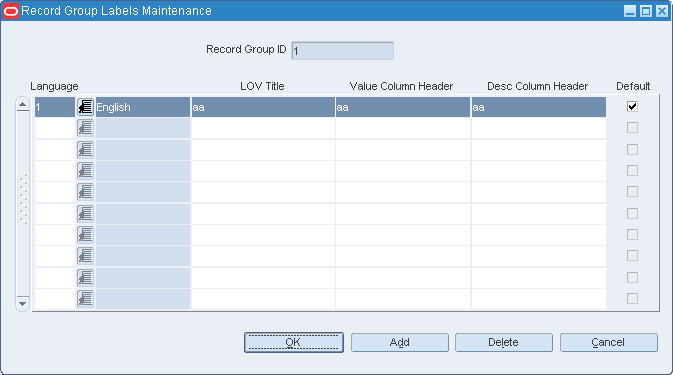Click scroll up arrow of records list

(22, 105)
